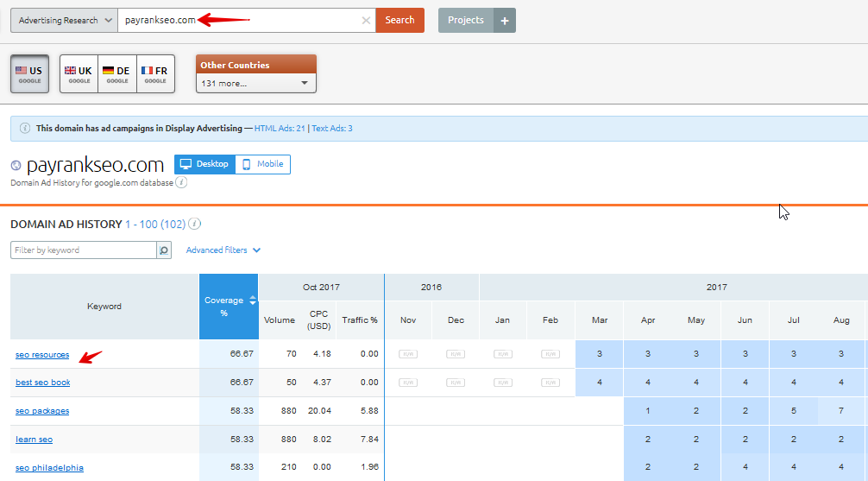Click Aug month header
868x481 pixels.
point(841,320)
